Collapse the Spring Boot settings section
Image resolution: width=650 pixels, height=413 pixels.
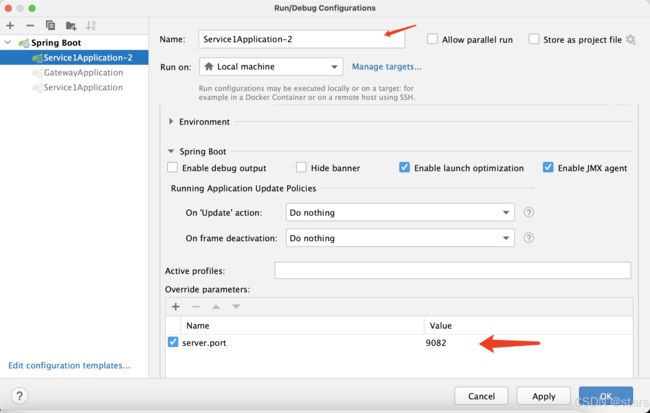(171, 151)
